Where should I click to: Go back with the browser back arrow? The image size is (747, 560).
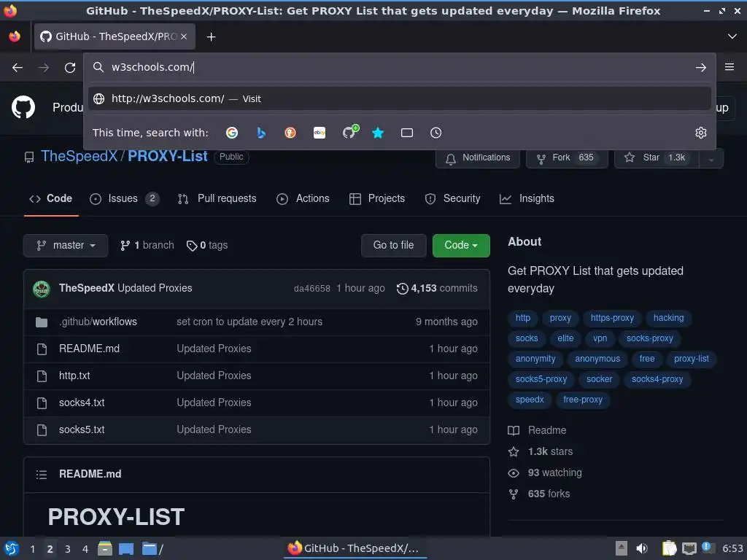coord(18,68)
